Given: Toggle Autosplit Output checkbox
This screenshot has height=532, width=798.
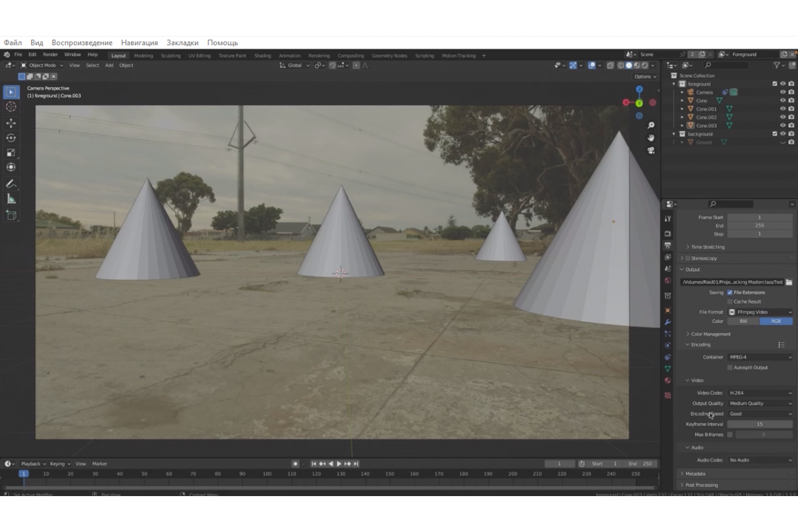Looking at the screenshot, I should tap(731, 367).
